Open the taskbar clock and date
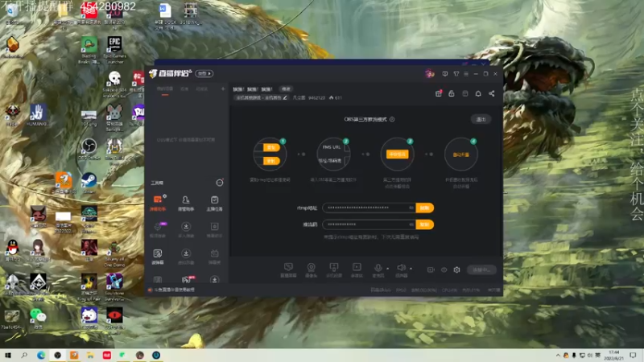The image size is (644, 362). pyautogui.click(x=614, y=356)
